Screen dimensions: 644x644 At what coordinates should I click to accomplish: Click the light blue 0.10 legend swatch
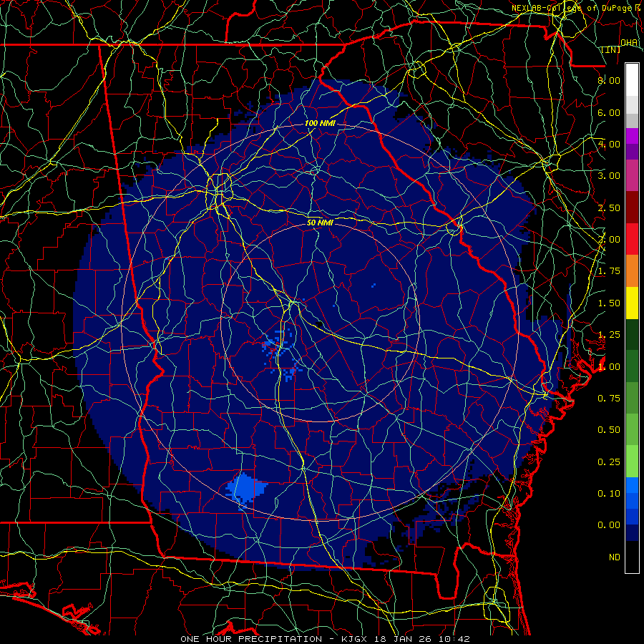pos(632,485)
